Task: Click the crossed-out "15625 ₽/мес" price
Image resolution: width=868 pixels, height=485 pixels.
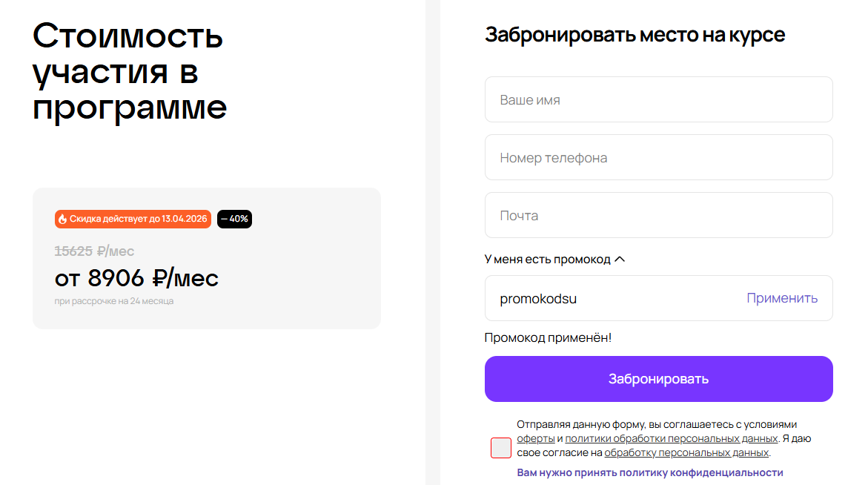Action: pyautogui.click(x=94, y=251)
